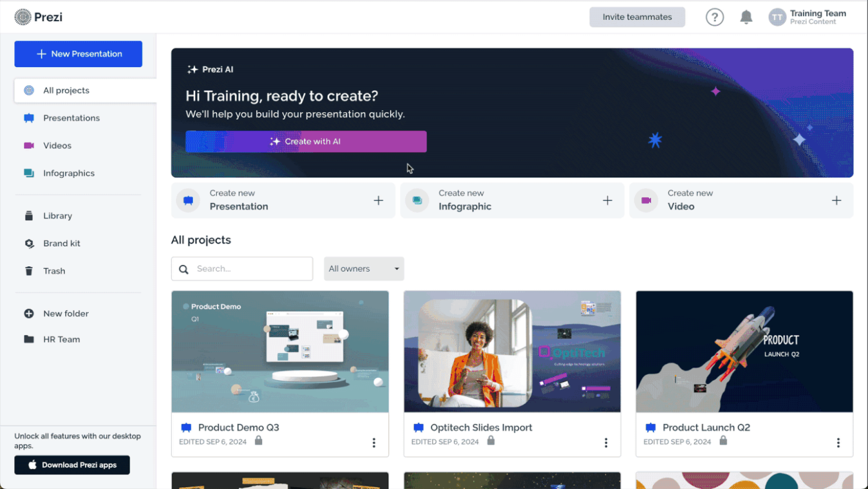Image resolution: width=868 pixels, height=489 pixels.
Task: Click the Brand kit icon
Action: click(x=29, y=243)
